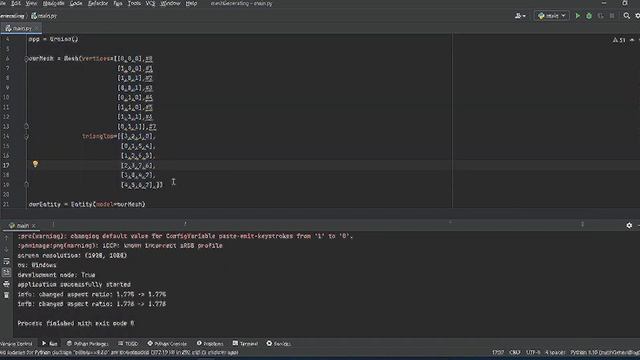Viewport: 640px width, 360px height.
Task: Click the CRLF line separator status widget
Action: 515,352
